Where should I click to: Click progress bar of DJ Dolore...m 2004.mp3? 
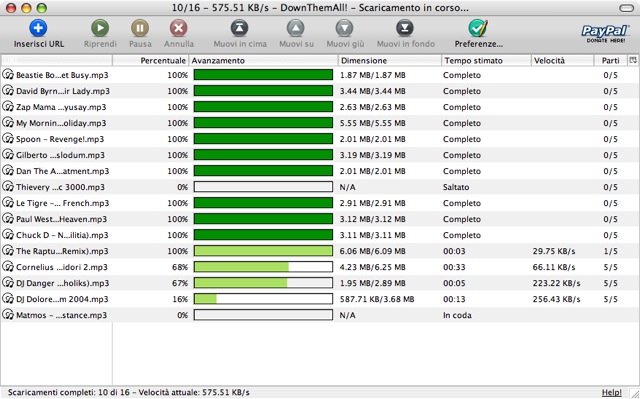tap(263, 299)
